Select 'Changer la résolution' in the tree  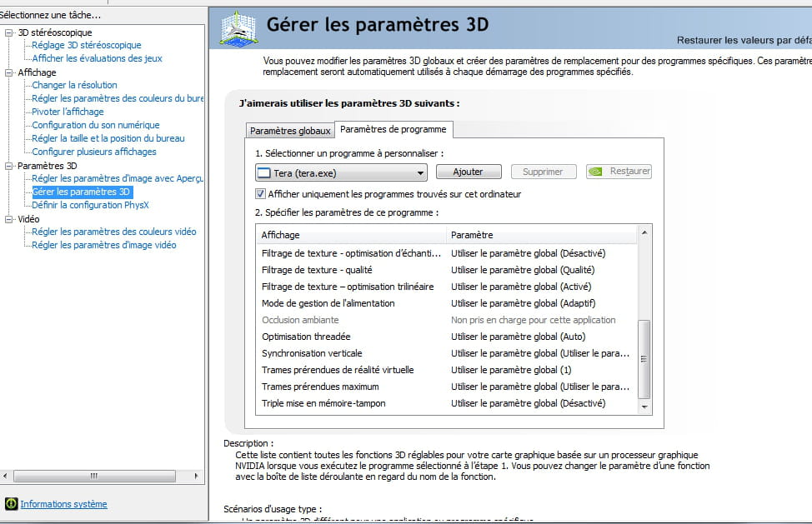[x=74, y=85]
